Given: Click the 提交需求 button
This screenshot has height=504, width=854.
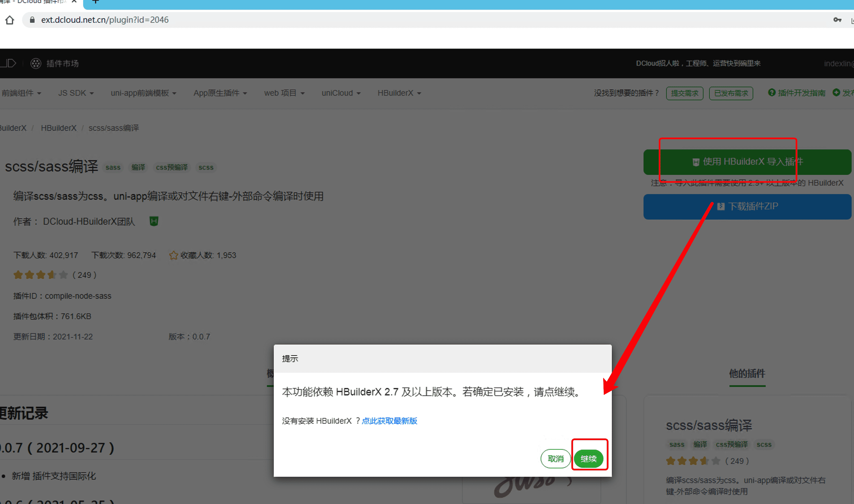Looking at the screenshot, I should coord(684,93).
